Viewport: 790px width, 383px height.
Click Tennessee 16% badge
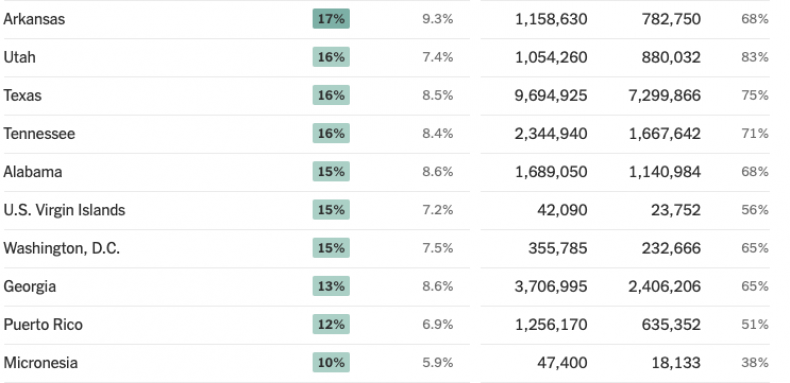pos(331,134)
